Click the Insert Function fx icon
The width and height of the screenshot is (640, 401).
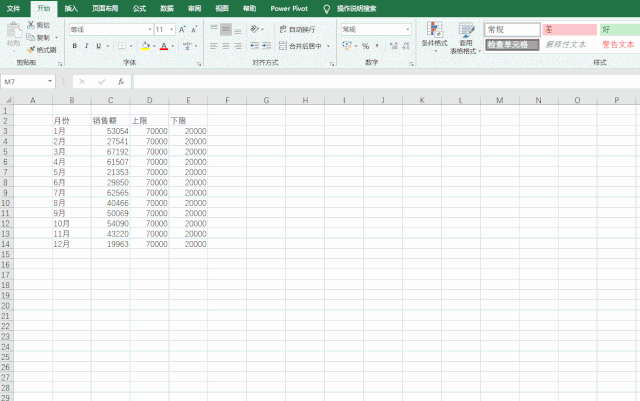[121, 81]
